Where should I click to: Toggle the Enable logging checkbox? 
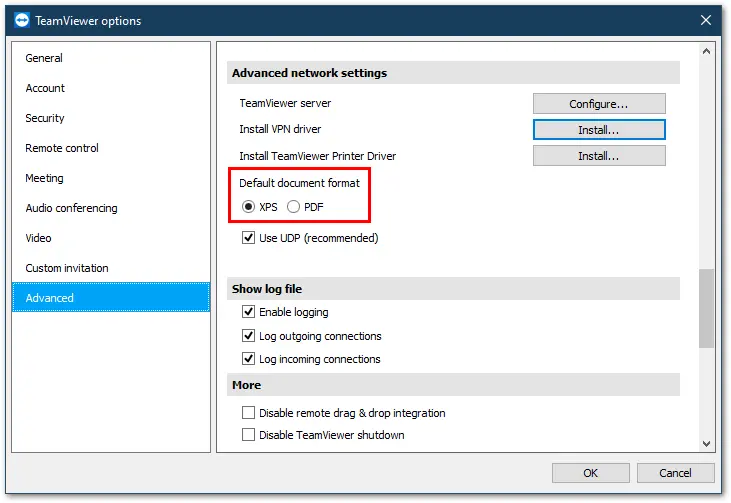tap(248, 311)
